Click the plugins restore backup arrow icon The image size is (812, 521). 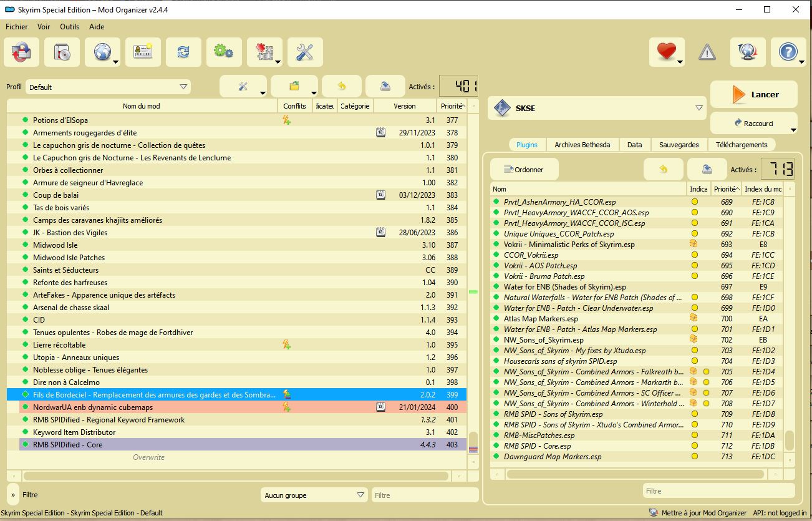(664, 169)
